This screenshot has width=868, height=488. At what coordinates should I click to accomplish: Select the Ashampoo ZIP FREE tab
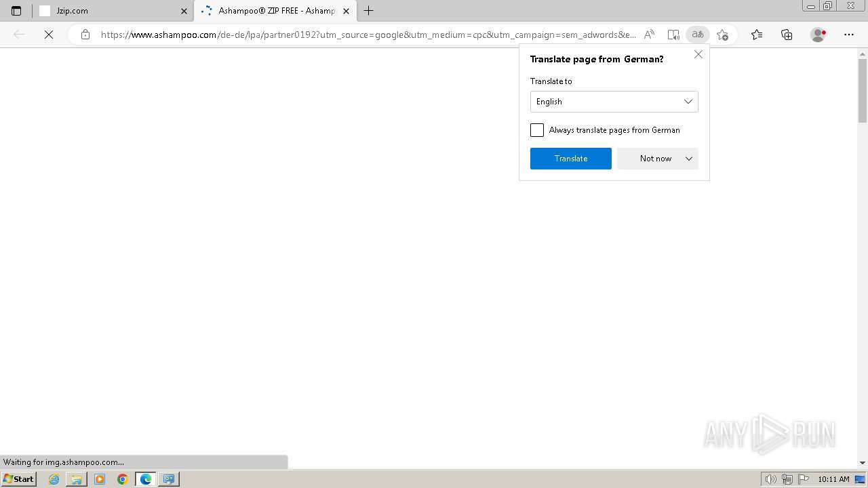[x=275, y=11]
